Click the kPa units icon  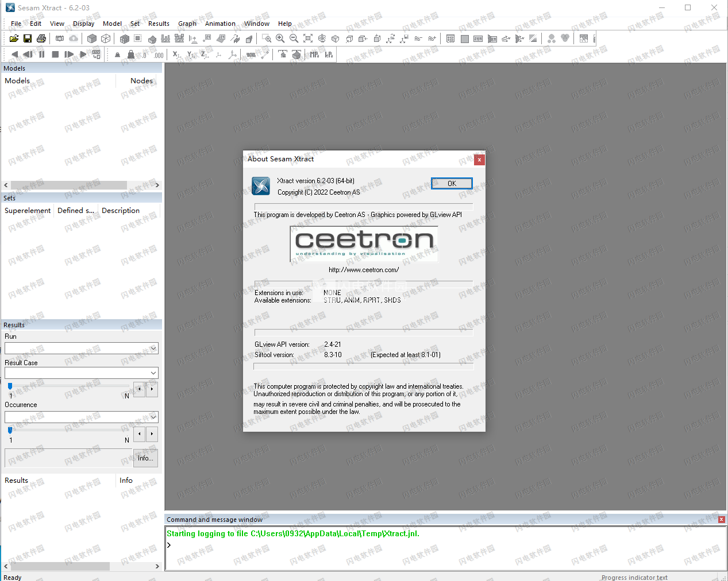point(329,55)
